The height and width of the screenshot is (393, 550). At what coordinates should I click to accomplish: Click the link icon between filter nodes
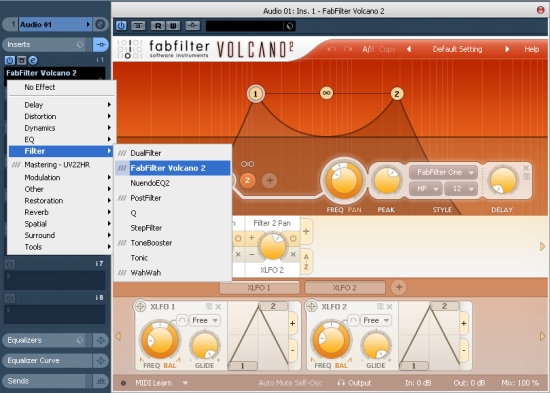[327, 93]
